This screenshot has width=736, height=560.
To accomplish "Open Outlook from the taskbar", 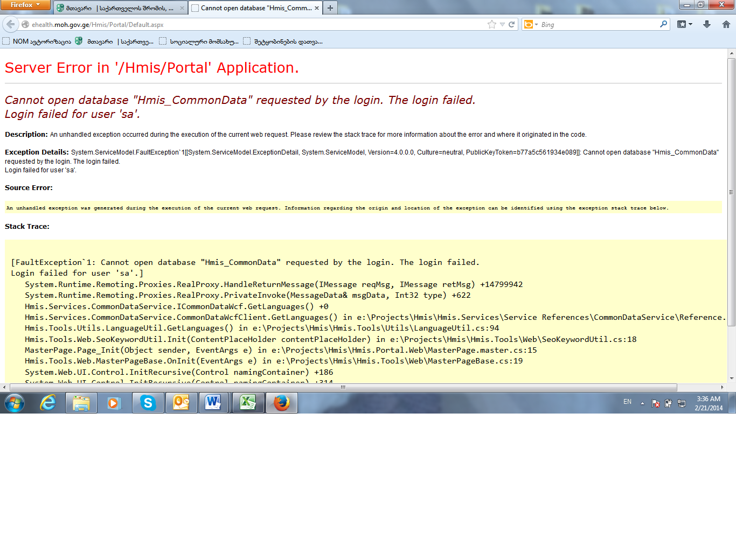I will pos(181,403).
